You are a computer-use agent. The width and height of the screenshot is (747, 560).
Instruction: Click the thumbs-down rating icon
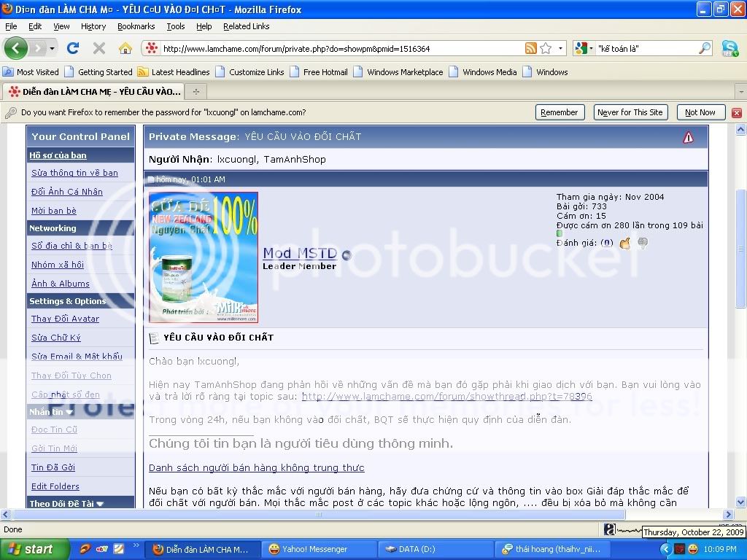(642, 243)
